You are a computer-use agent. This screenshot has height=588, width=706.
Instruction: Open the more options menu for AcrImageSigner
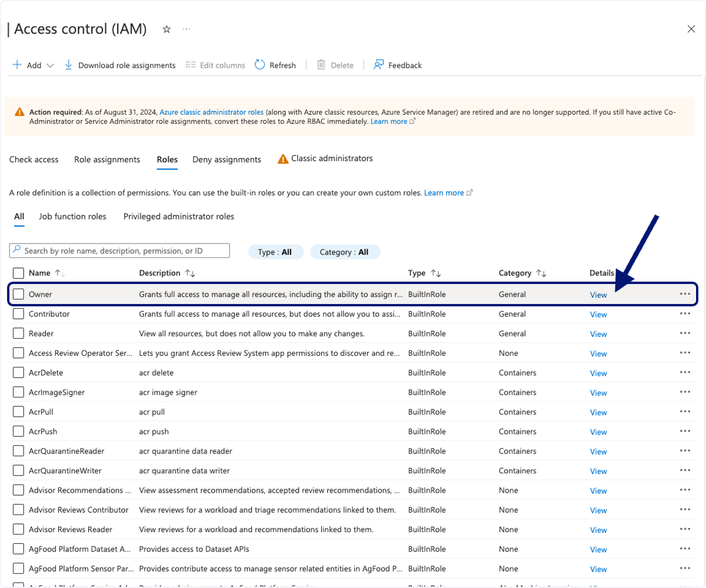(685, 392)
